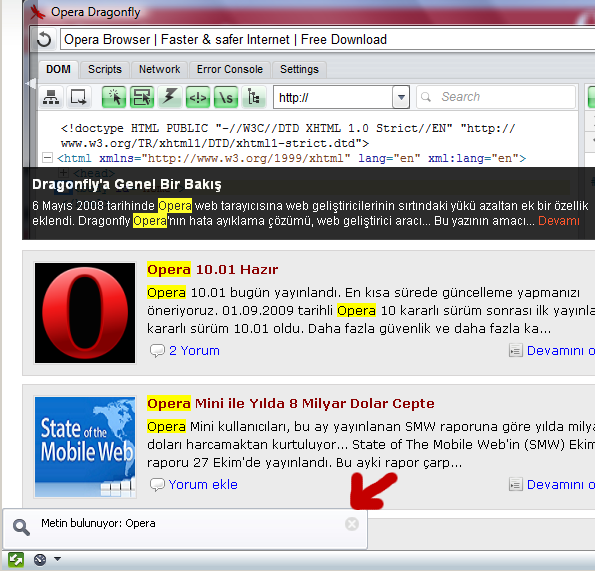Switch to the Scripts tab
Viewport: 595px width, 571px height.
click(105, 69)
